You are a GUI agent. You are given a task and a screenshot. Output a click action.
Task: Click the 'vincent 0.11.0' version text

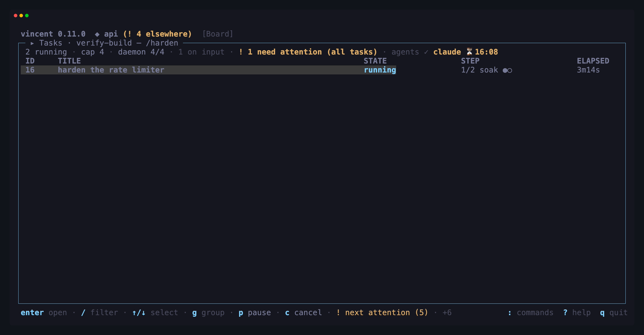tap(53, 34)
